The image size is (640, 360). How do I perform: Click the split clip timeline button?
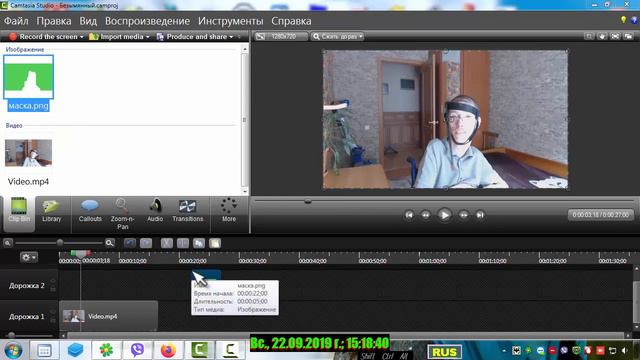pos(182,243)
